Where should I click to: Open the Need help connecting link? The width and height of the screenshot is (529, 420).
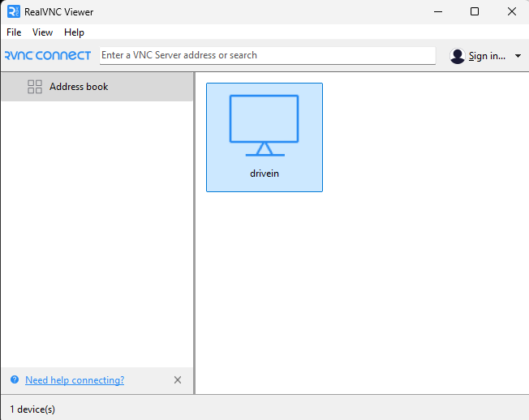[x=75, y=380]
